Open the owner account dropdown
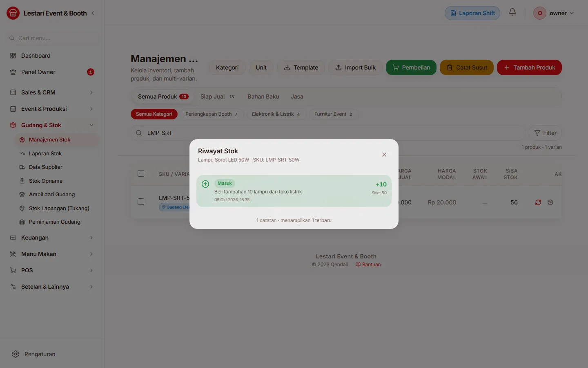Viewport: 588px width, 368px height. tap(554, 13)
